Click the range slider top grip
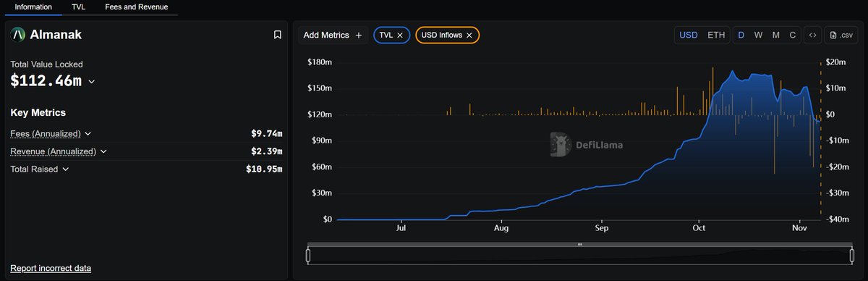The height and width of the screenshot is (281, 868). (579, 245)
